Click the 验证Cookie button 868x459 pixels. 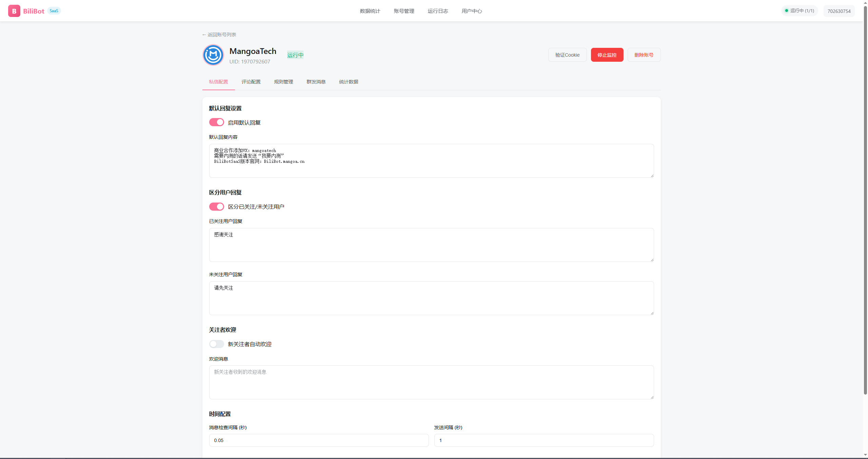coord(567,55)
